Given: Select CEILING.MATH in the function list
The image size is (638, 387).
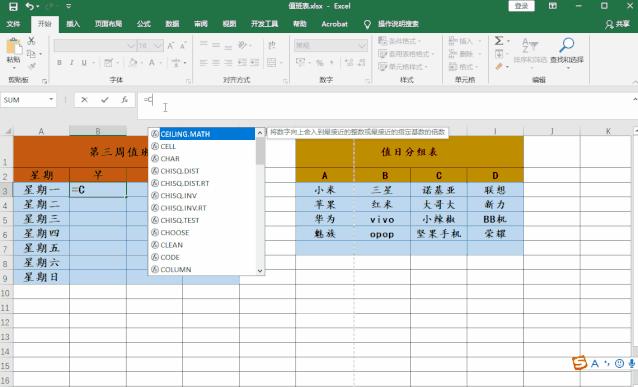Looking at the screenshot, I should tap(203, 134).
